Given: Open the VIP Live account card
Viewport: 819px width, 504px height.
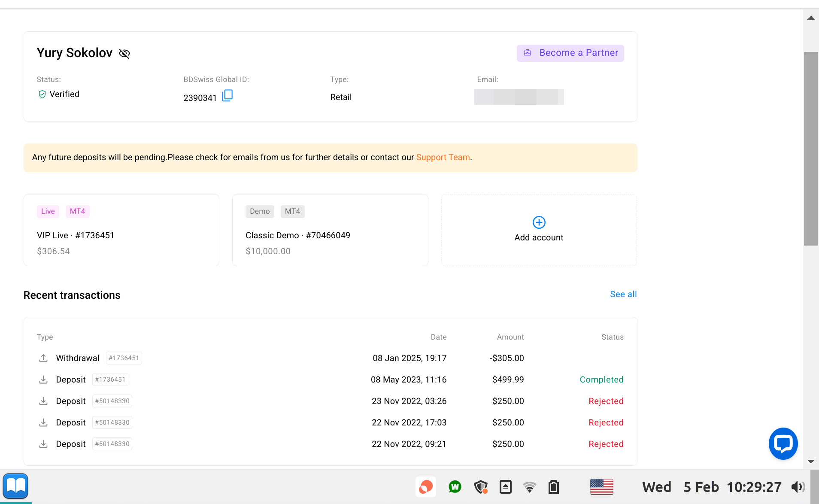Looking at the screenshot, I should click(121, 230).
